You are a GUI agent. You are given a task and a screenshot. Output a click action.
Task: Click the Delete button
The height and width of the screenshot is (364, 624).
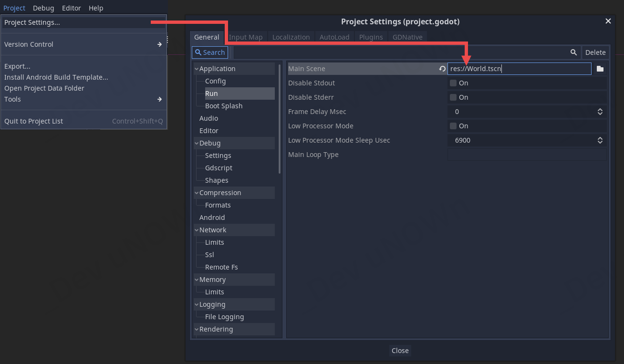click(595, 52)
